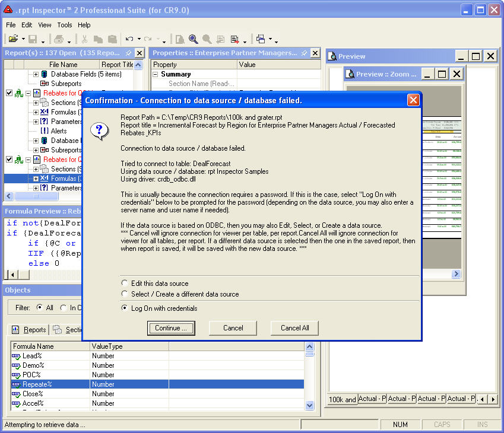
Task: Switch to the Reports tab in Objects panel
Action: pyautogui.click(x=29, y=330)
